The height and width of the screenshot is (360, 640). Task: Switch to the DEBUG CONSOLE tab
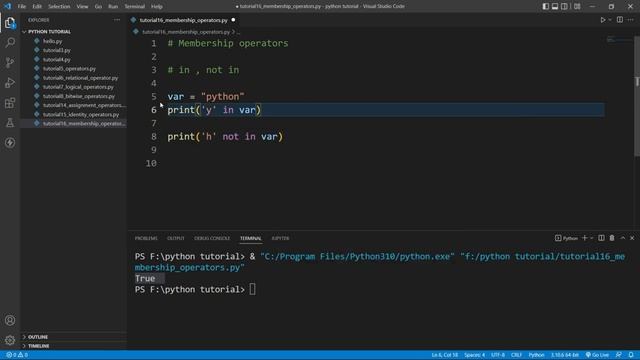click(212, 238)
